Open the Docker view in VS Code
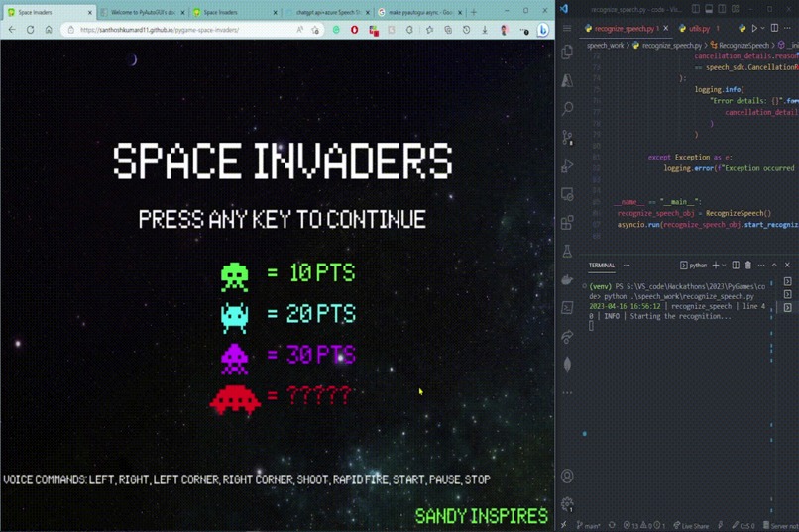799x532 pixels. 567,279
